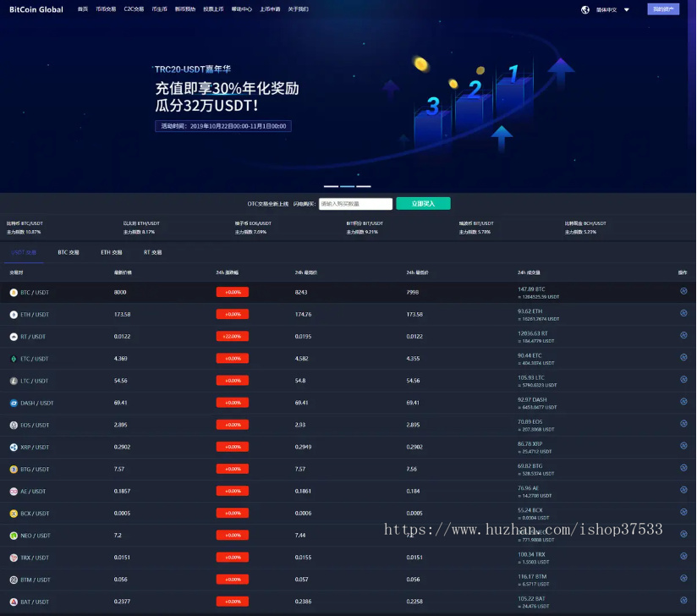Click the 8000 price in BTC / USDT row
Screen dimensions: 697x616
pos(120,293)
